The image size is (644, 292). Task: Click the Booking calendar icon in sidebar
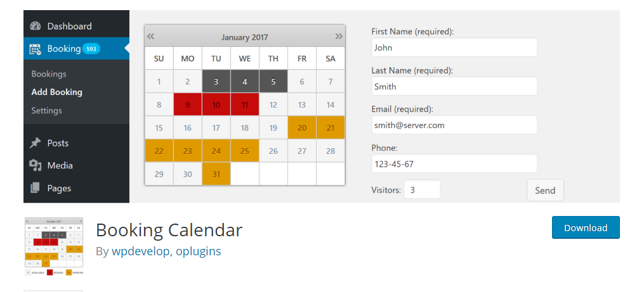click(x=36, y=49)
